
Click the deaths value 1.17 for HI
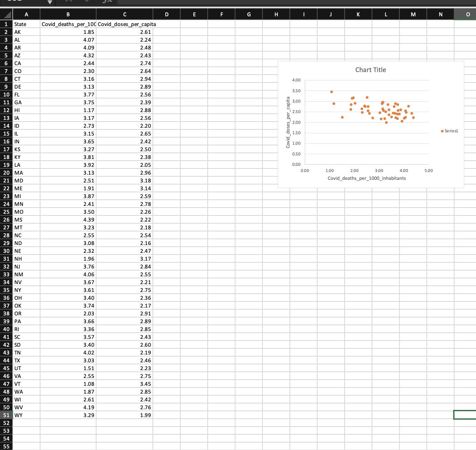coord(68,110)
